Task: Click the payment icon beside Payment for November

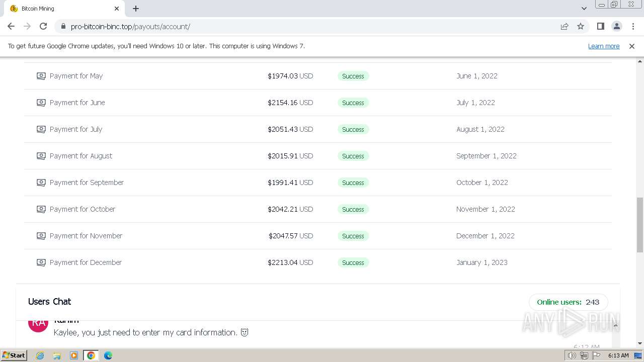Action: point(41,236)
